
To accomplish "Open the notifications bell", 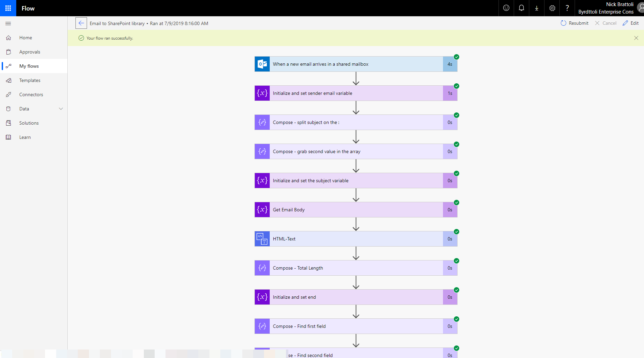I will click(x=521, y=8).
